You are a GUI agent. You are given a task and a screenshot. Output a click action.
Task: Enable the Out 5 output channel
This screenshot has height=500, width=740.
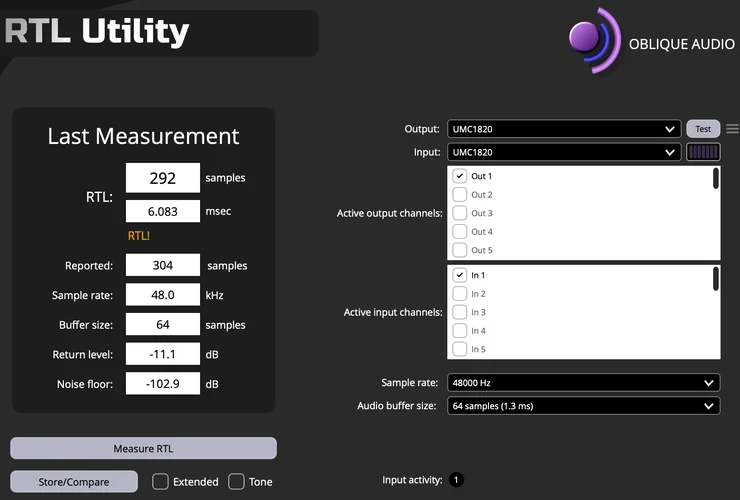click(x=460, y=250)
